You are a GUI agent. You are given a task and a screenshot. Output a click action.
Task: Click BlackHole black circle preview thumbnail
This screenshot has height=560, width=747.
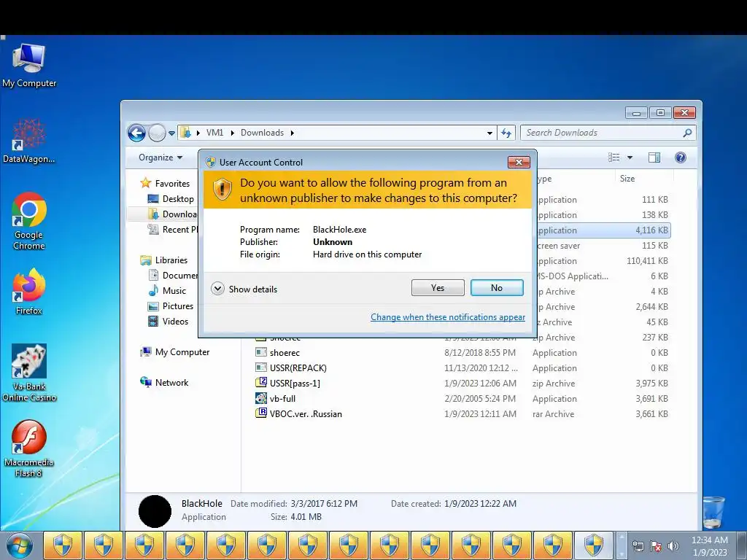pos(155,511)
